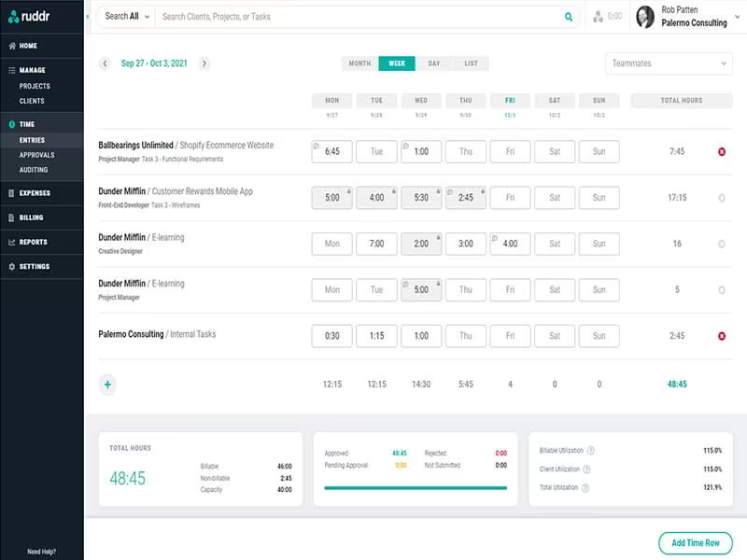Open the Teammates dropdown

click(669, 63)
